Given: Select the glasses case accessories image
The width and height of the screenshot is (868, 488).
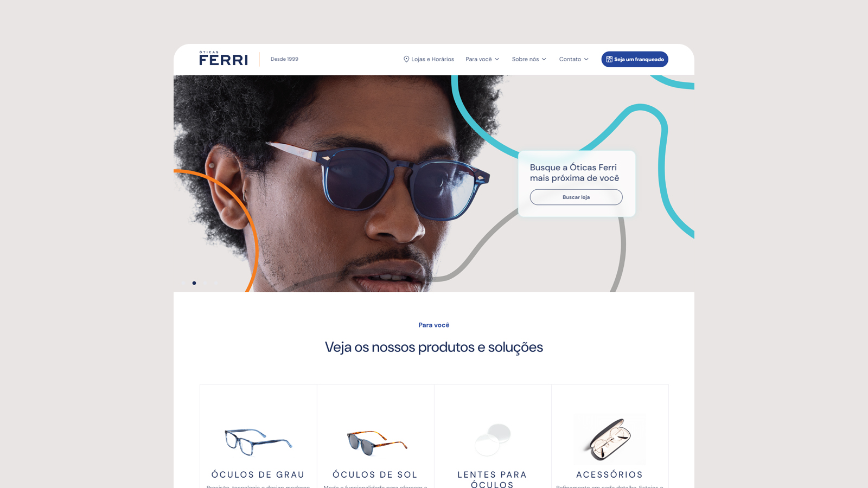Looking at the screenshot, I should [610, 439].
